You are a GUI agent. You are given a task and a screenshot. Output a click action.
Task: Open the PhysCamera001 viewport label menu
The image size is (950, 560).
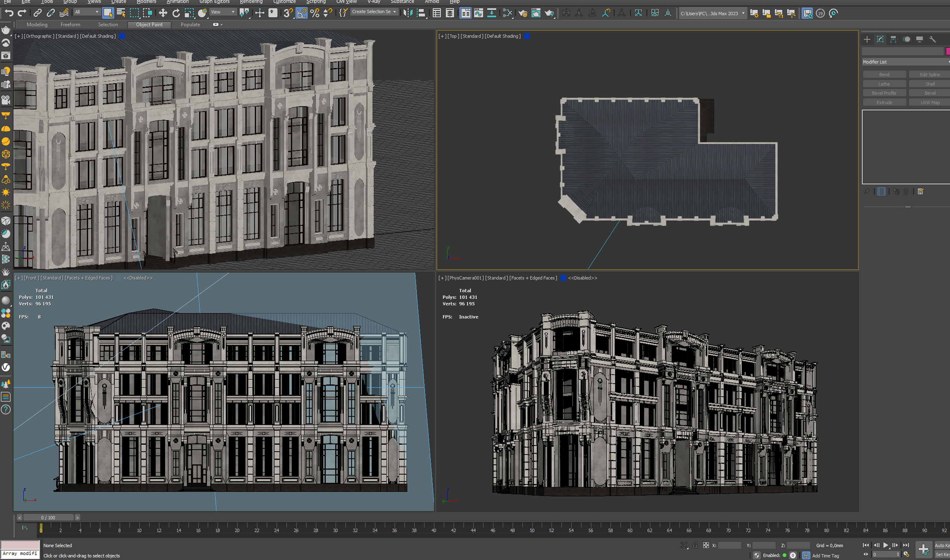click(465, 278)
